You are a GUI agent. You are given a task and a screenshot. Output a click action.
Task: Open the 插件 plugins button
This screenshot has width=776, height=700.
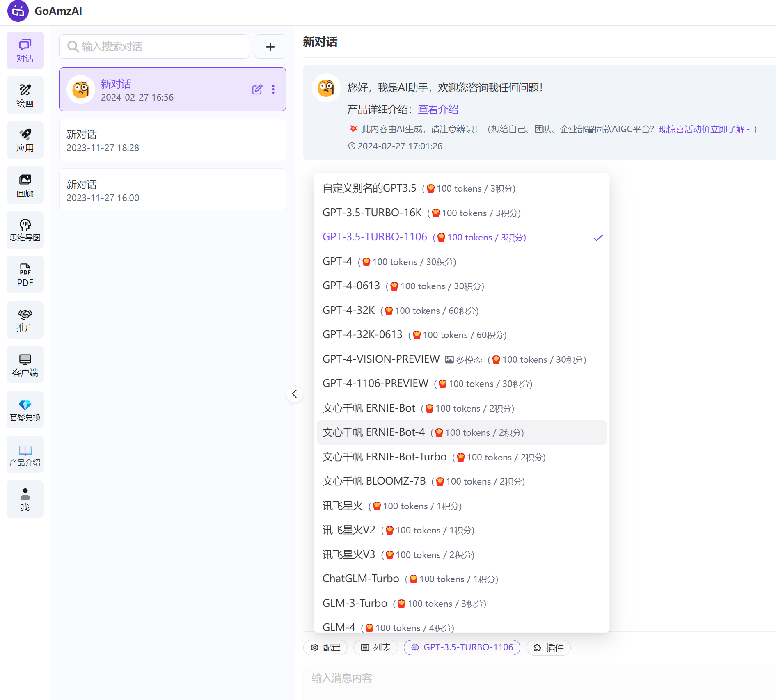(x=548, y=647)
